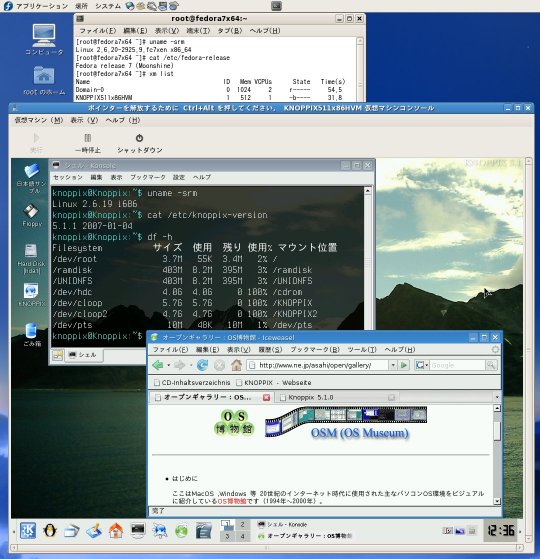Click the Konsole scrollbar up arrow

pos(367,191)
